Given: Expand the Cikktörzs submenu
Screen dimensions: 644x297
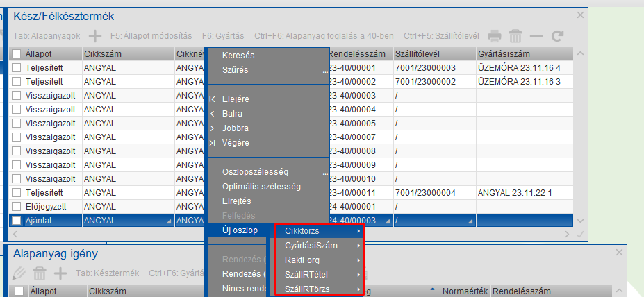Looking at the screenshot, I should click(319, 231).
